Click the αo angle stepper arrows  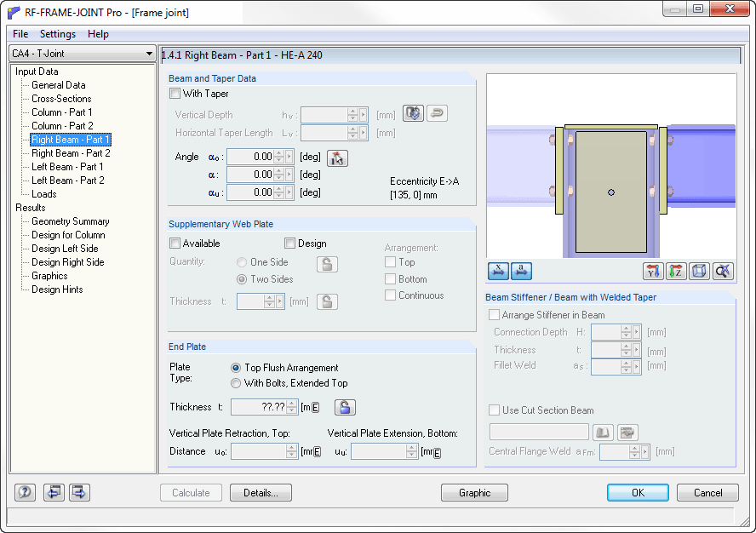tap(279, 157)
